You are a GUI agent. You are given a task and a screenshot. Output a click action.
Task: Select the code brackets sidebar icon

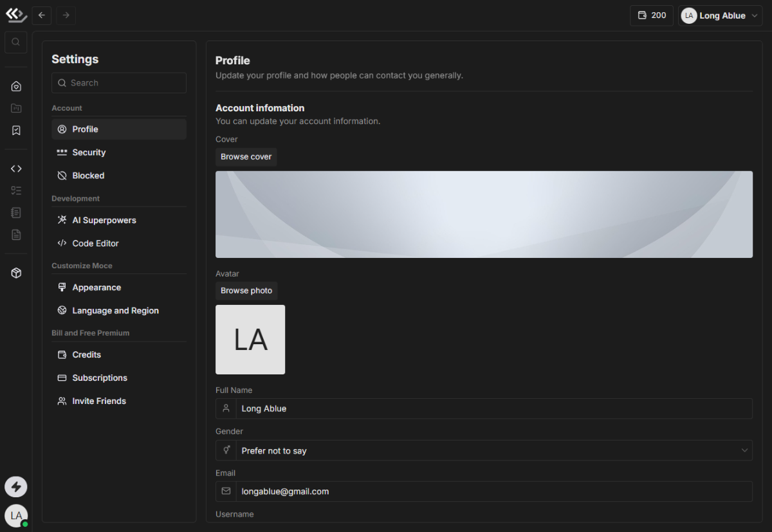point(16,169)
